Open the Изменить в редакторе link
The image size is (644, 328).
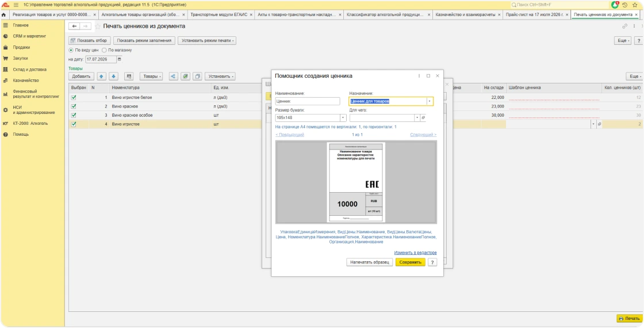[x=415, y=253]
